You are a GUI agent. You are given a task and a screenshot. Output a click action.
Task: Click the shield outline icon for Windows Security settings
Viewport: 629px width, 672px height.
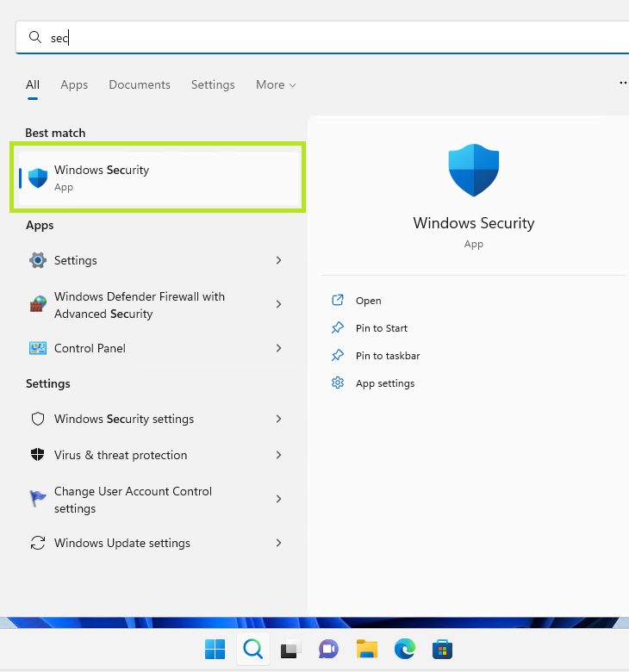(x=38, y=419)
